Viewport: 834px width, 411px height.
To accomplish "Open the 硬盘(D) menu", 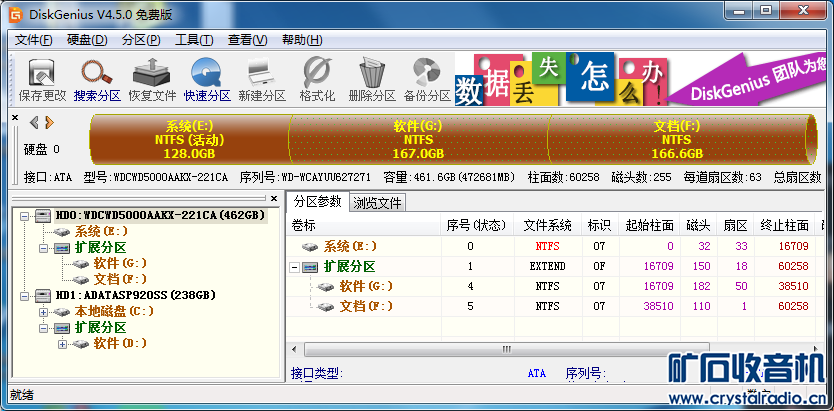I will [87, 40].
